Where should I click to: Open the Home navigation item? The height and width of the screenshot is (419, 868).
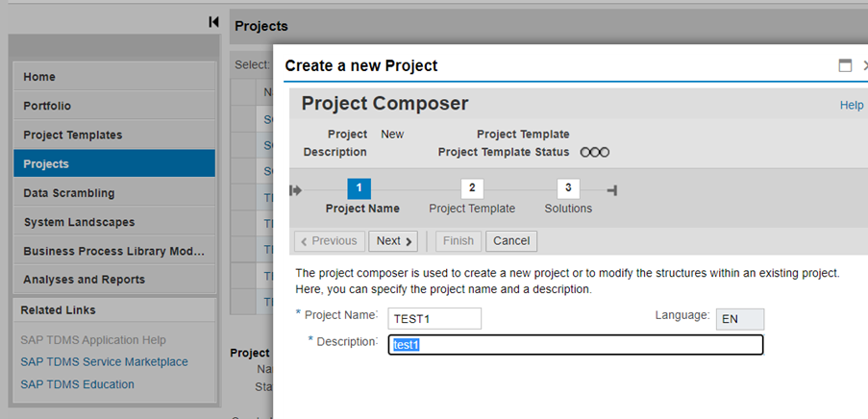point(113,77)
